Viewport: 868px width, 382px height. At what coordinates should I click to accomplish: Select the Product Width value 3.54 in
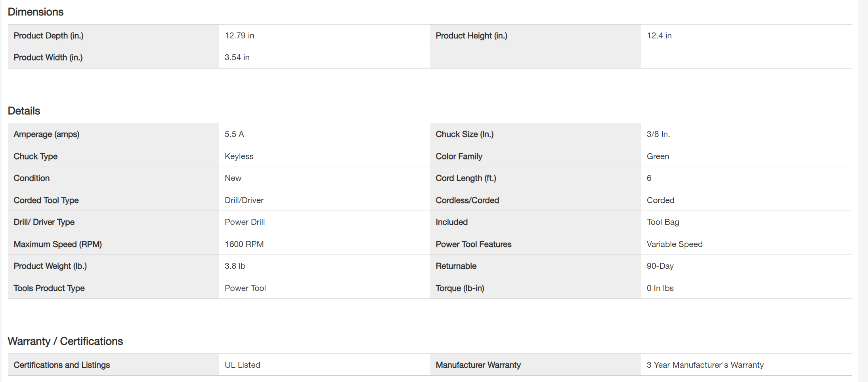point(237,57)
